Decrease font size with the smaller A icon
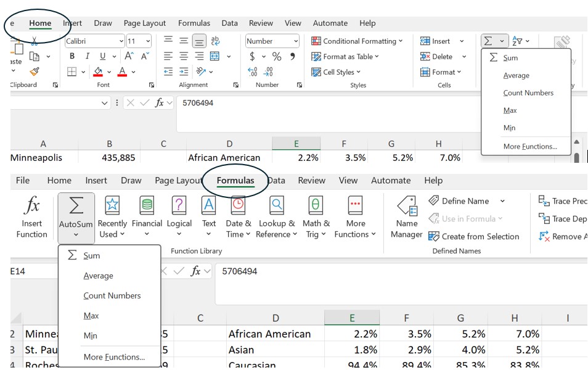588x370 pixels. click(145, 56)
